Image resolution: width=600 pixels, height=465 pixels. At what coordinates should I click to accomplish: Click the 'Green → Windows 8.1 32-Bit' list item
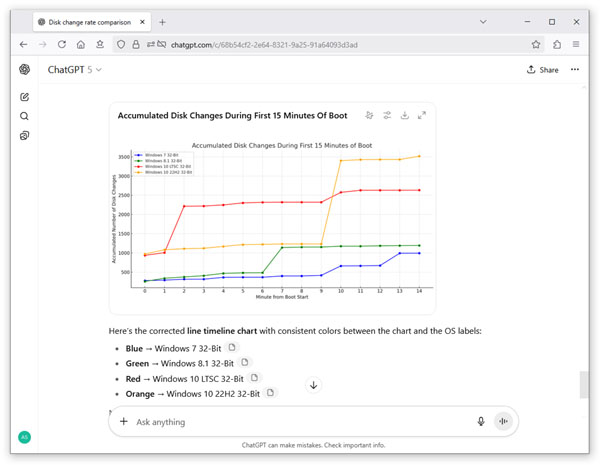click(179, 363)
